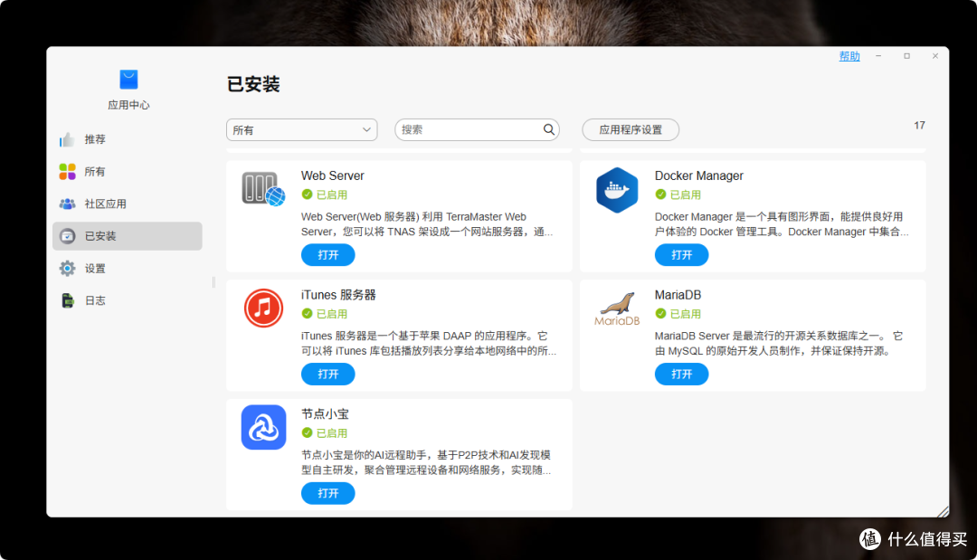Viewport: 977px width, 560px height.
Task: Click the App Center shopping bag icon
Action: (128, 80)
